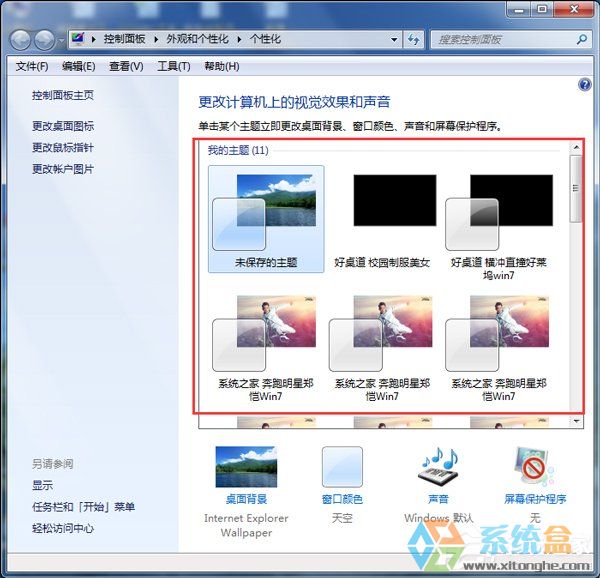This screenshot has width=600, height=578.
Task: Expand arrow after 控制面板 breadcrumb
Action: [x=156, y=39]
